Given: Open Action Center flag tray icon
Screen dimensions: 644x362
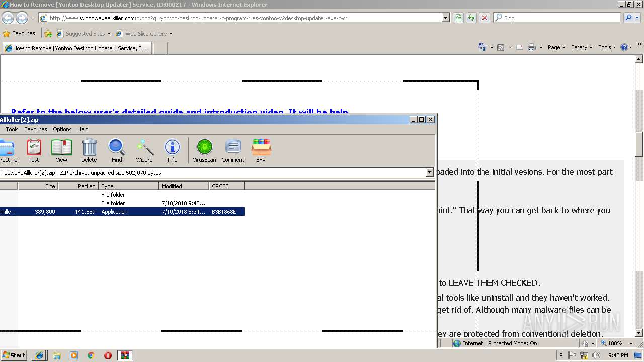Looking at the screenshot, I should coord(573,355).
